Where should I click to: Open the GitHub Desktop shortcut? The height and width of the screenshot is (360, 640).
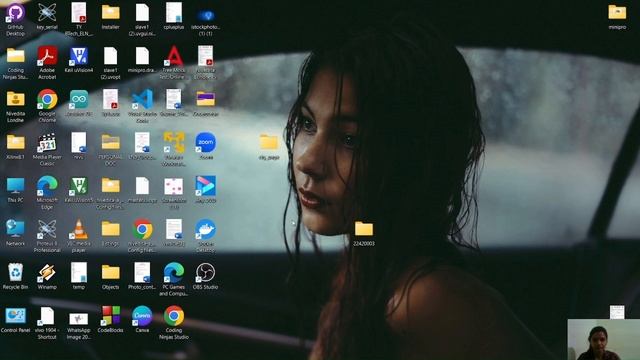tap(16, 13)
